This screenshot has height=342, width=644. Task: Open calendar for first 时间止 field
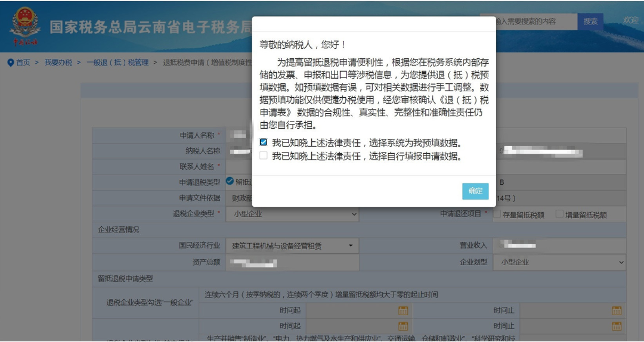tap(617, 310)
